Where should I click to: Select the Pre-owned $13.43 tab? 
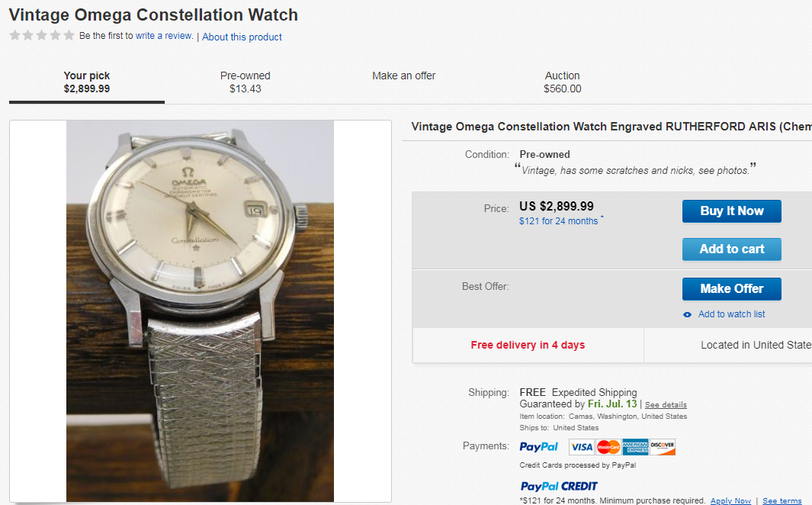coord(246,82)
